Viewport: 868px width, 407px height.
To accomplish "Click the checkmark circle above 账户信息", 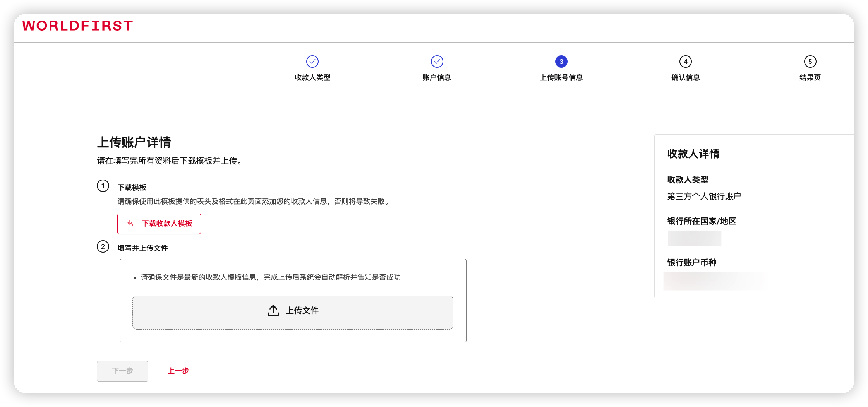I will pos(437,62).
